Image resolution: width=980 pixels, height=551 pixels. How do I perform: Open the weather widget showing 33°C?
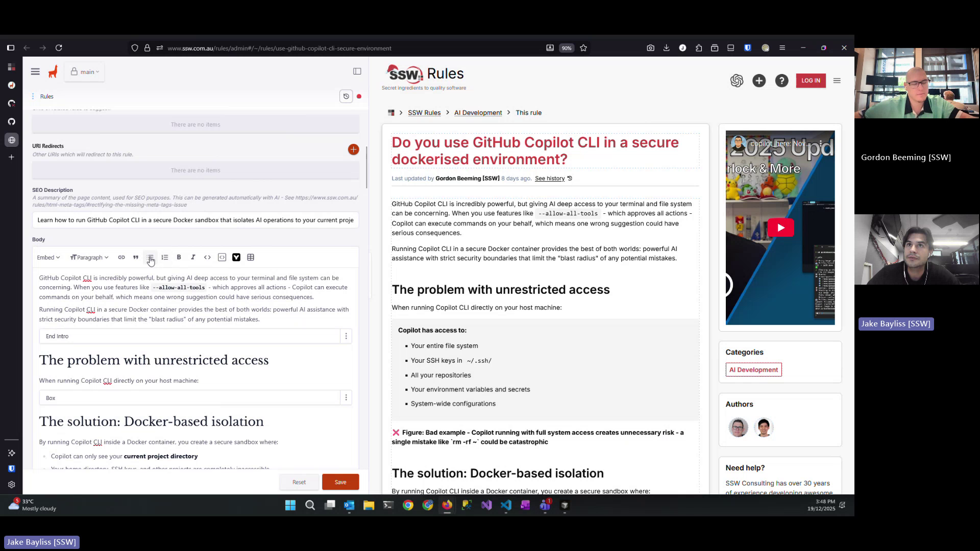coord(32,505)
